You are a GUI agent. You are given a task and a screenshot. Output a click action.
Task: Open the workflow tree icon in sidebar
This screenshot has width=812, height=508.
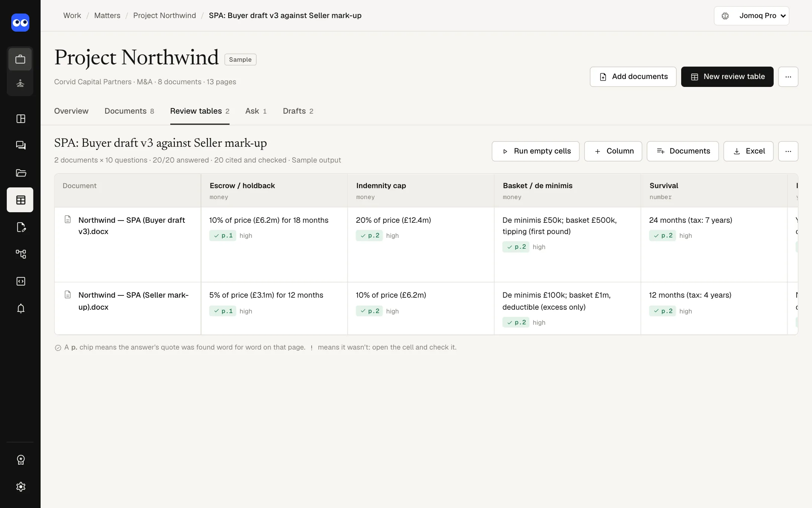tap(21, 254)
